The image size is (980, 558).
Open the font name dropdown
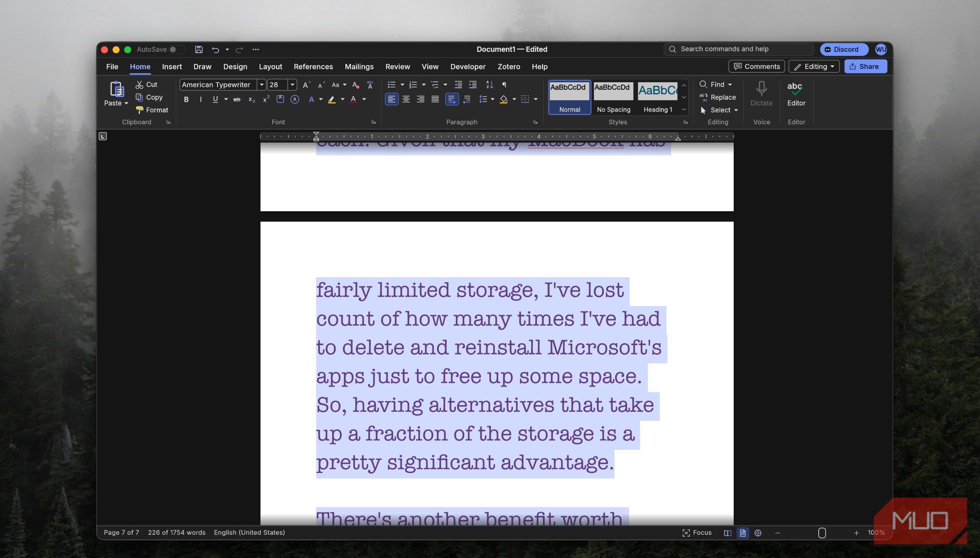tap(261, 85)
